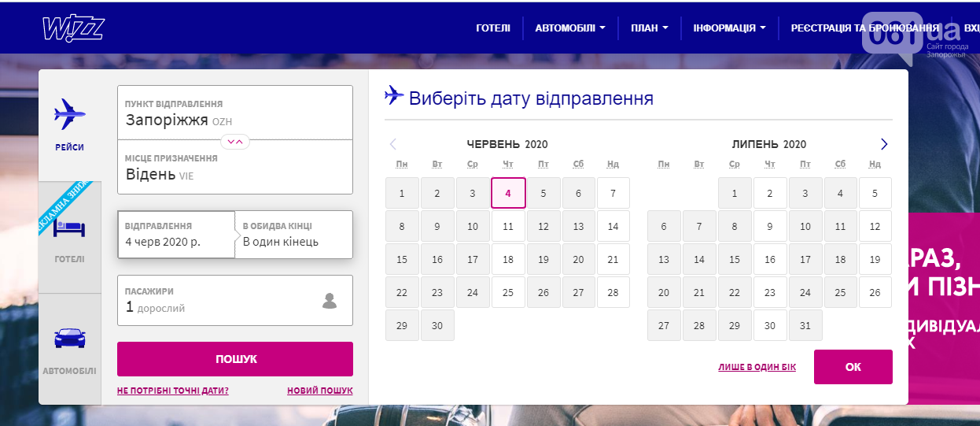The image size is (980, 426).
Task: Click the Новий пошук link
Action: click(320, 391)
